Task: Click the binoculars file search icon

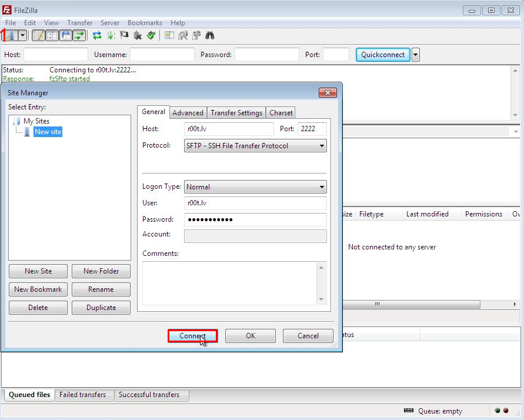Action: pos(209,35)
